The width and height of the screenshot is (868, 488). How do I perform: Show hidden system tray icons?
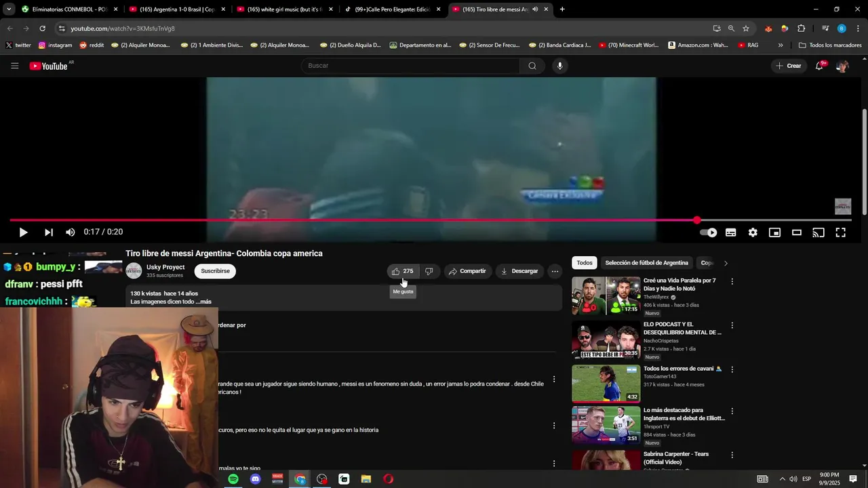point(781,479)
